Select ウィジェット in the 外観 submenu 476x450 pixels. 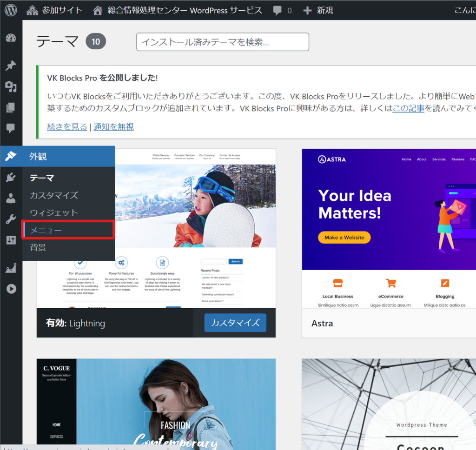(x=54, y=212)
